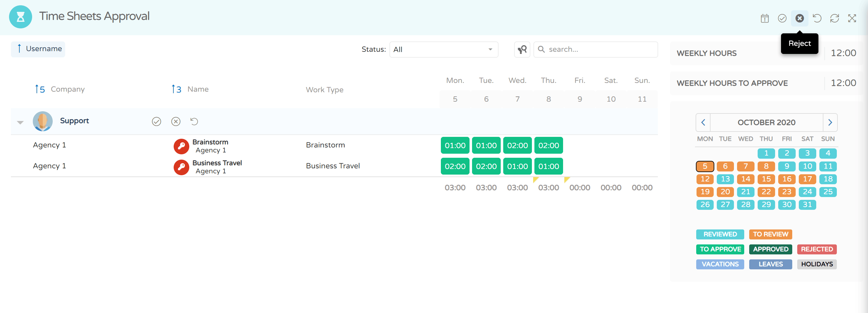868x313 pixels.
Task: Revert the Support user's time sheet row
Action: pos(194,121)
